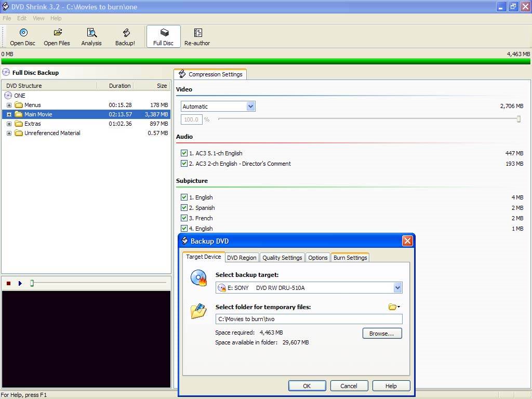
Task: Select the Compression Settings tab
Action: click(x=210, y=74)
